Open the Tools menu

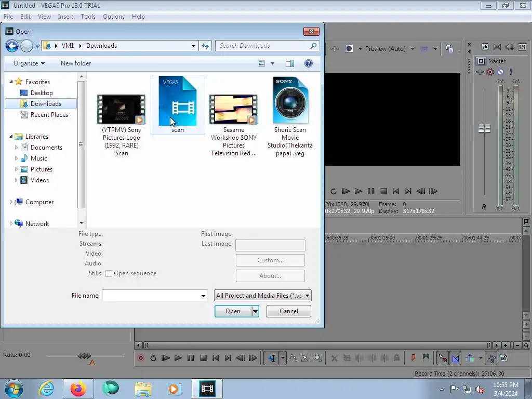[x=88, y=17]
